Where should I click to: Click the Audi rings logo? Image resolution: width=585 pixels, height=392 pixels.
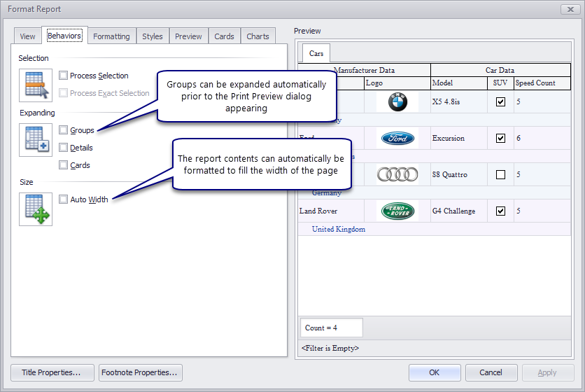click(x=397, y=175)
